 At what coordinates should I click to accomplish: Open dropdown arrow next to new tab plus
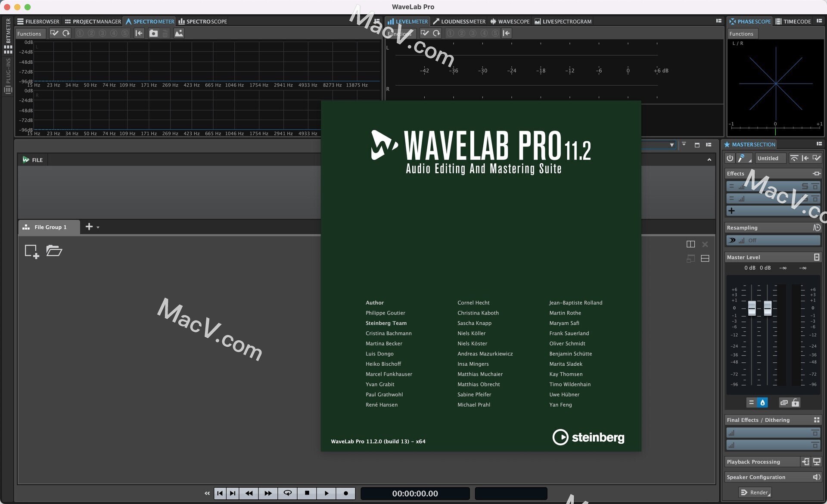pos(98,227)
